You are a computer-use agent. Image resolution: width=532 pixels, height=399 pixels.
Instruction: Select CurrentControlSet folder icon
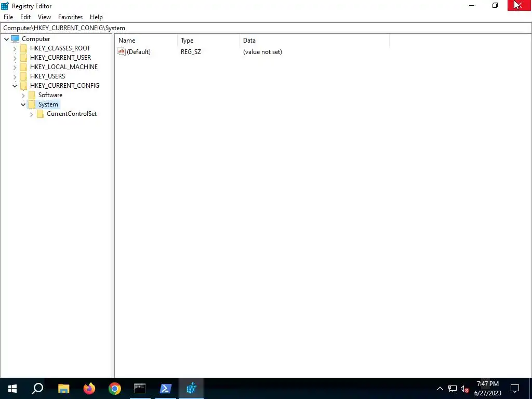click(41, 114)
